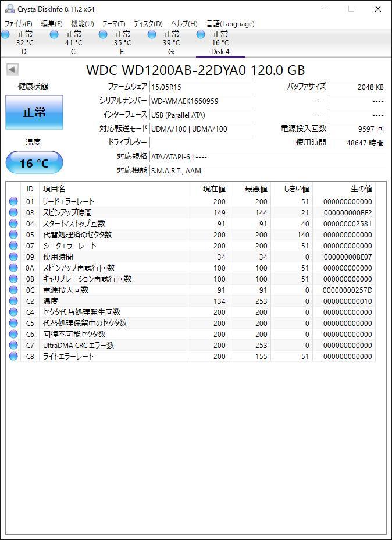Click the しきい値 column header

pos(292,189)
